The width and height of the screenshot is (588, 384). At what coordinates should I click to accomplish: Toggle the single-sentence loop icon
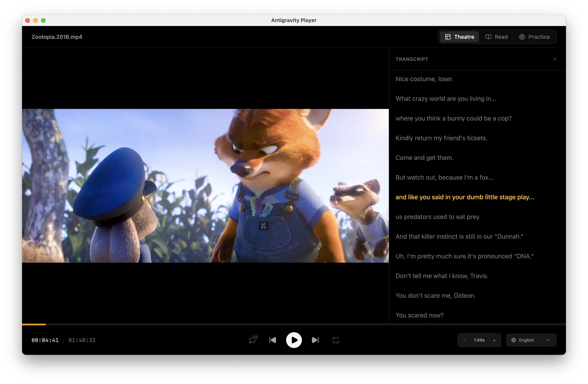pos(336,340)
